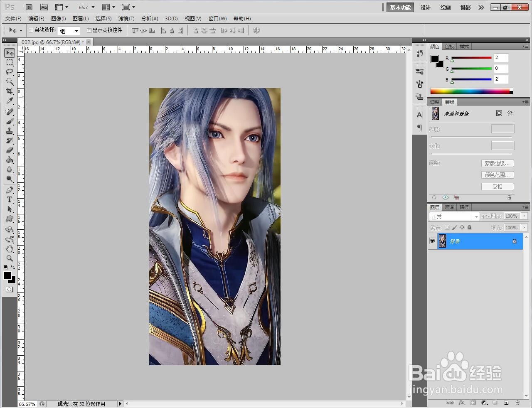Open the Character panel icon
The height and width of the screenshot is (408, 532).
click(x=419, y=115)
